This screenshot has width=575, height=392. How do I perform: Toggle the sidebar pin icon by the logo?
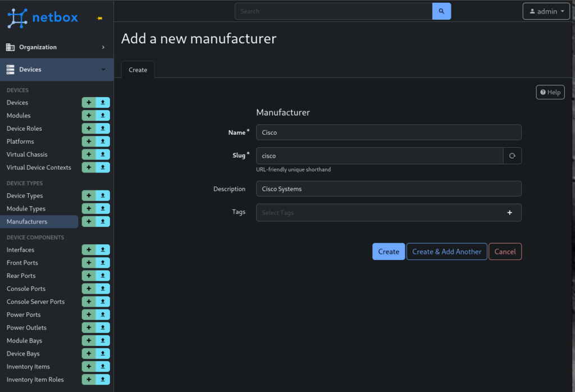click(x=99, y=19)
